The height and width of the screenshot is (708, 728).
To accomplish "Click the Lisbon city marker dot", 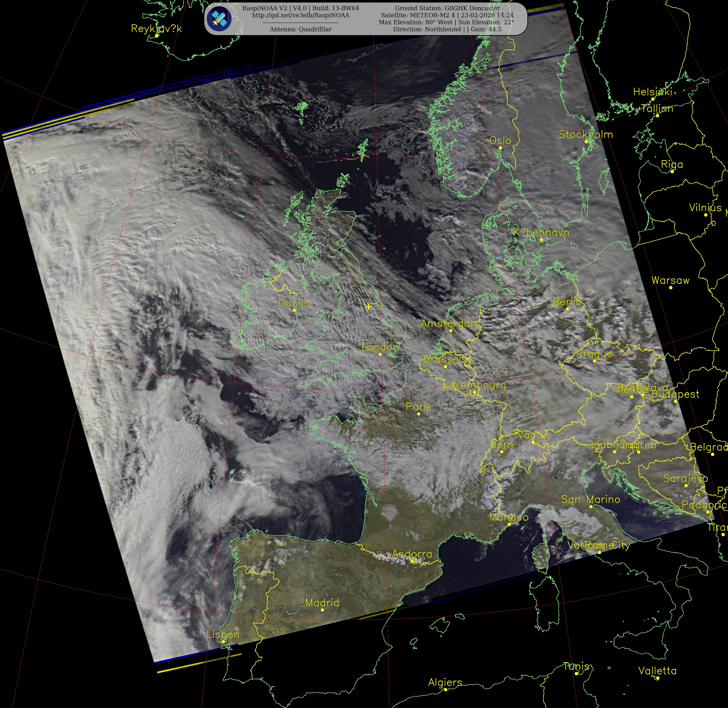I will coord(223,641).
